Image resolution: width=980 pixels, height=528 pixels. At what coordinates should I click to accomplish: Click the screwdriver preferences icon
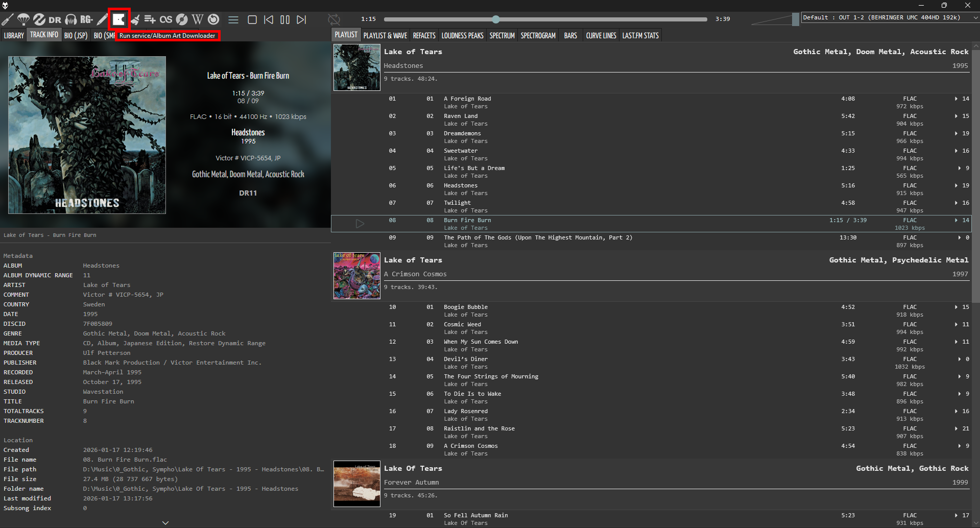(x=7, y=19)
